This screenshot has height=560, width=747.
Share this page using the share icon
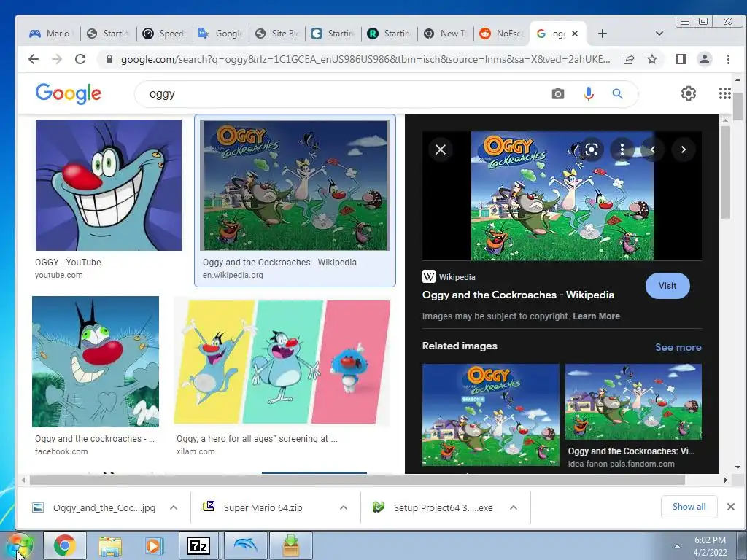click(629, 59)
